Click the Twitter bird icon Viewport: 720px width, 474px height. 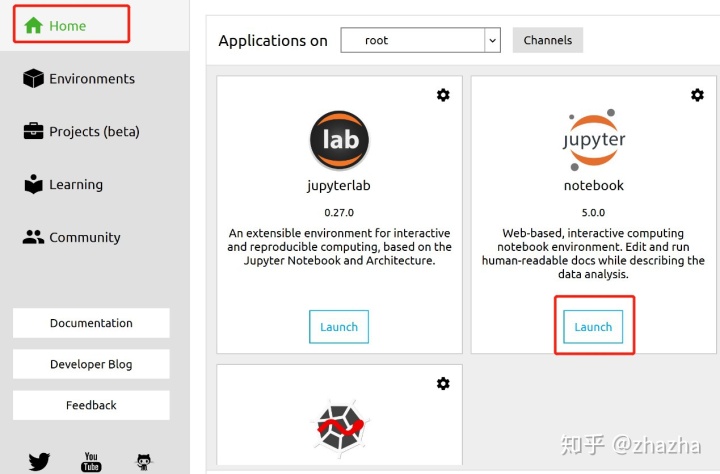coord(39,461)
